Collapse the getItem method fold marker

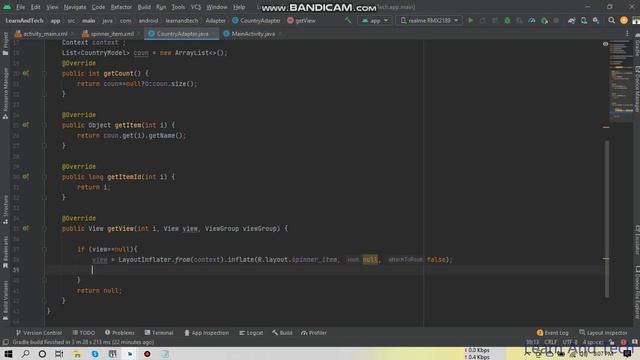tap(44, 125)
